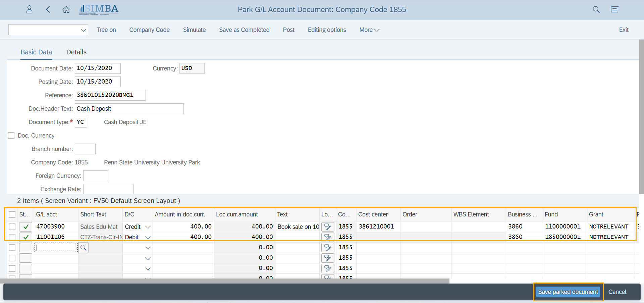Click Fund cell 1850000001
This screenshot has width=644, height=303.
[x=565, y=237]
